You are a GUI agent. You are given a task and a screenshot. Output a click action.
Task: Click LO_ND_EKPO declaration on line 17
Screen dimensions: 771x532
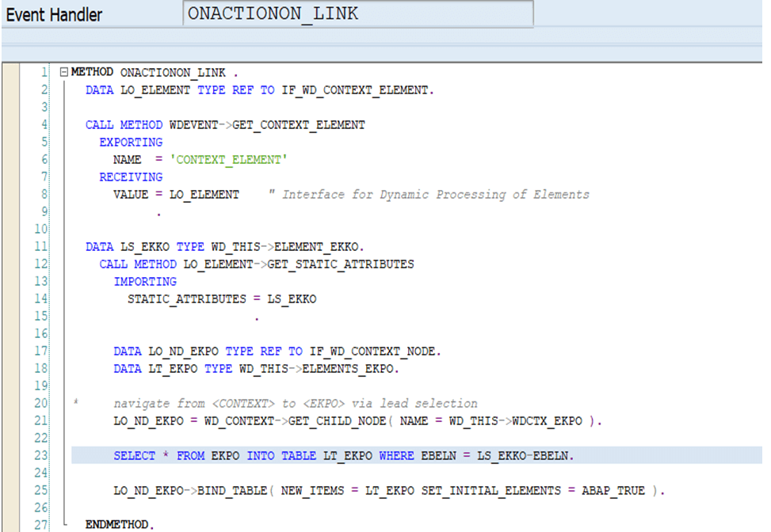[183, 351]
